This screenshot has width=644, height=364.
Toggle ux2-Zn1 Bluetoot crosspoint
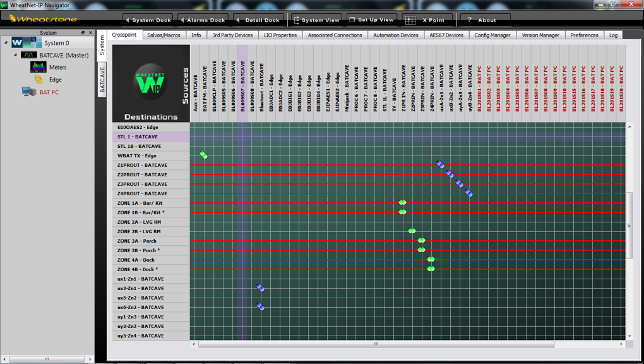click(x=260, y=288)
